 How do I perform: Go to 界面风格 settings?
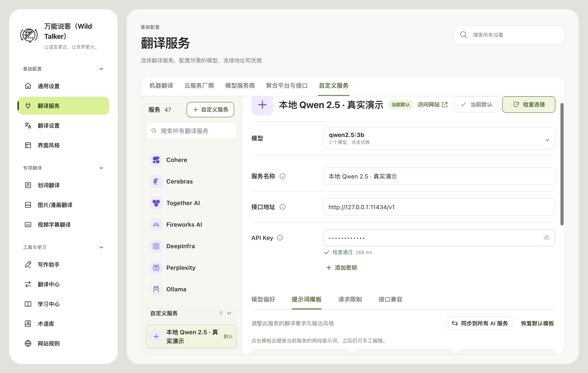click(63, 145)
